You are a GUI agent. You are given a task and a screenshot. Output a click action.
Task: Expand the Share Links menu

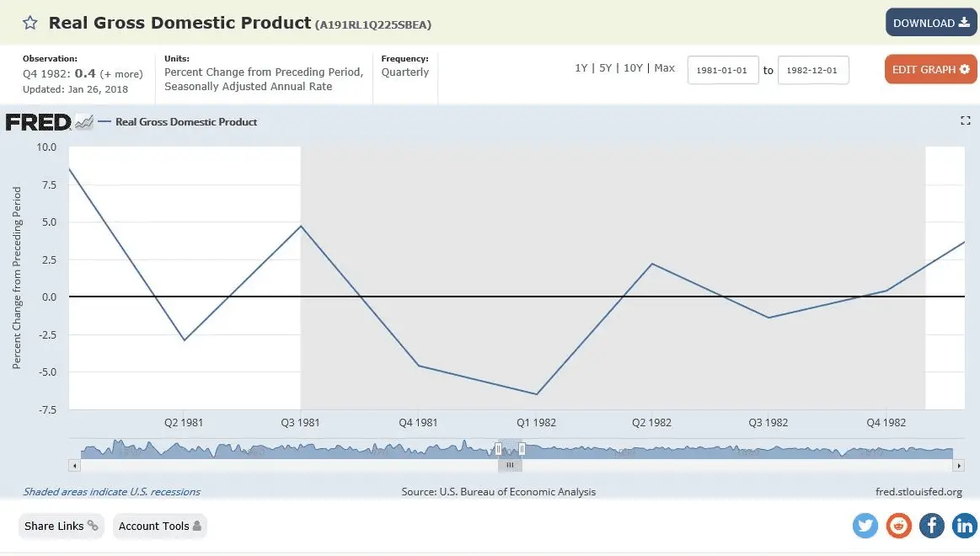point(61,526)
